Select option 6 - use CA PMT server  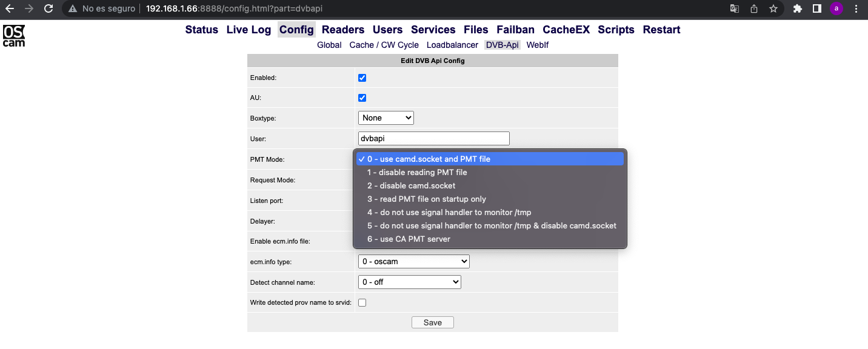(x=409, y=239)
